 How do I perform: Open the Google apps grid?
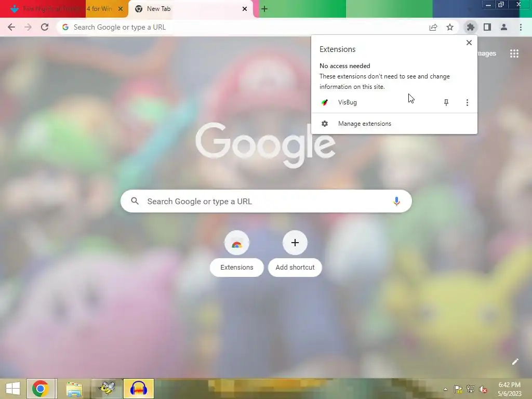(514, 54)
